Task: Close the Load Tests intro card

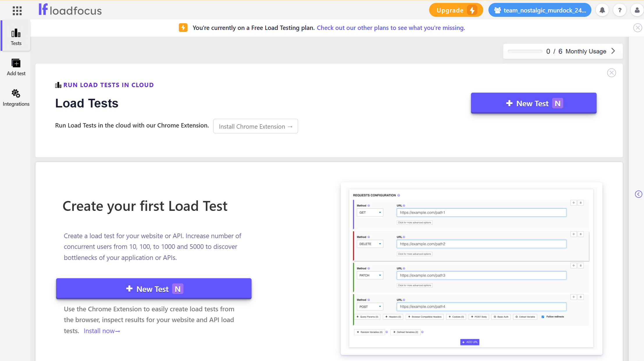Action: (x=611, y=73)
